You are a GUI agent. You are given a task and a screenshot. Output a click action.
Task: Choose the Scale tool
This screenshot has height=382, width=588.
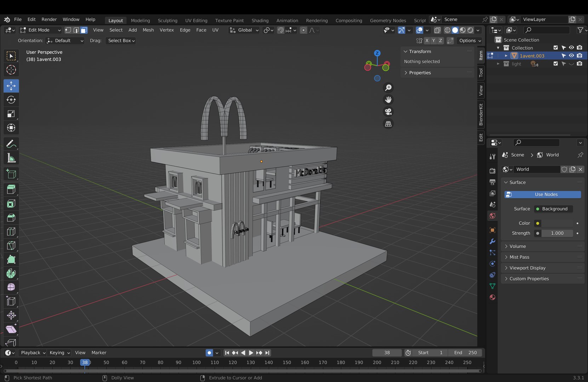pos(11,114)
